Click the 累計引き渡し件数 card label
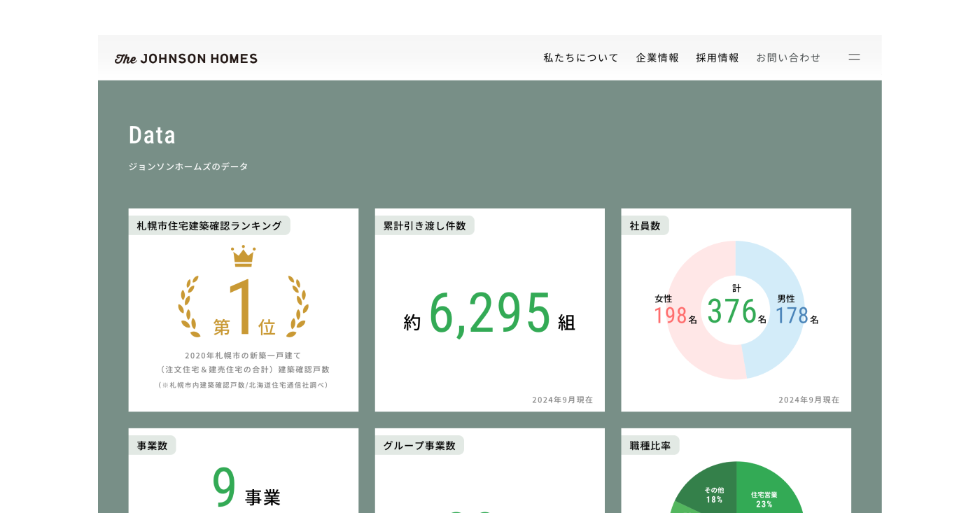 tap(424, 225)
